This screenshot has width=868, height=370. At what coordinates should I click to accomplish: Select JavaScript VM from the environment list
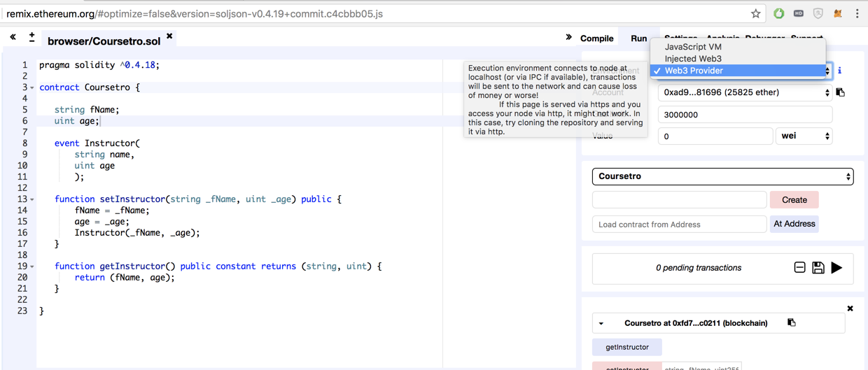click(693, 47)
